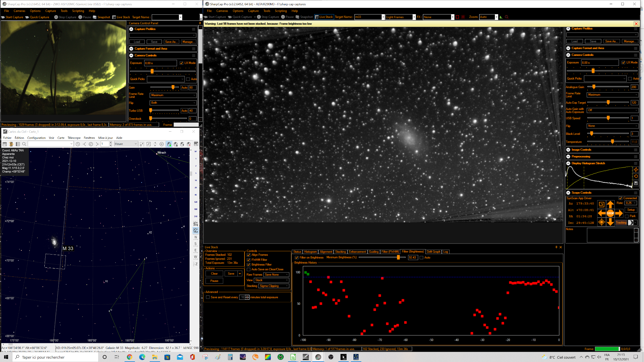Viewport: 644px width, 362px height.
Task: Slew scope right with the right arrow
Action: 619,213
